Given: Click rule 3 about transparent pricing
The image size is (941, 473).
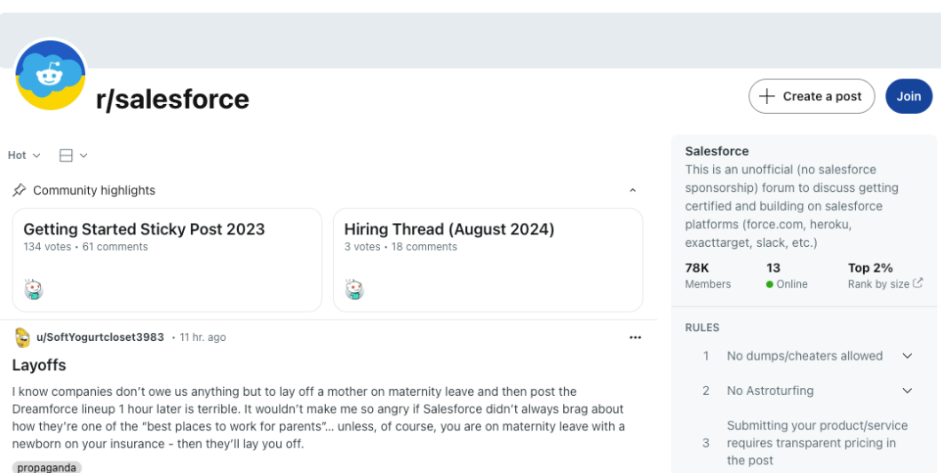Looking at the screenshot, I should (x=807, y=443).
